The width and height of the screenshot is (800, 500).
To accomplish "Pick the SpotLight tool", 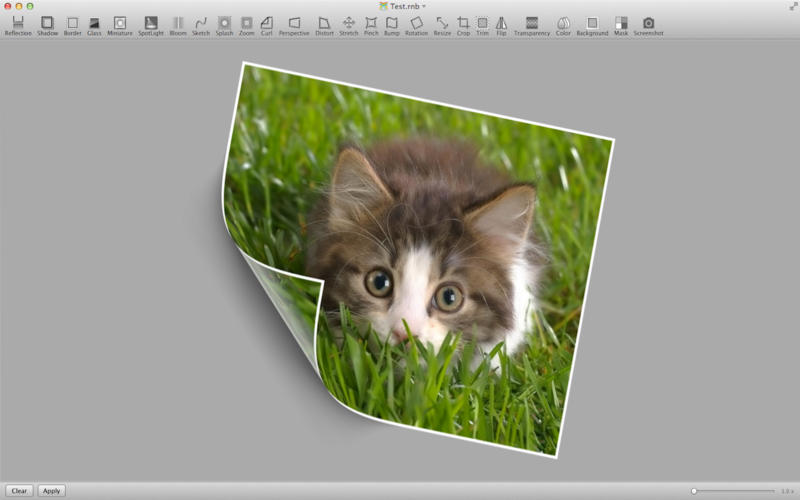I will 151,26.
